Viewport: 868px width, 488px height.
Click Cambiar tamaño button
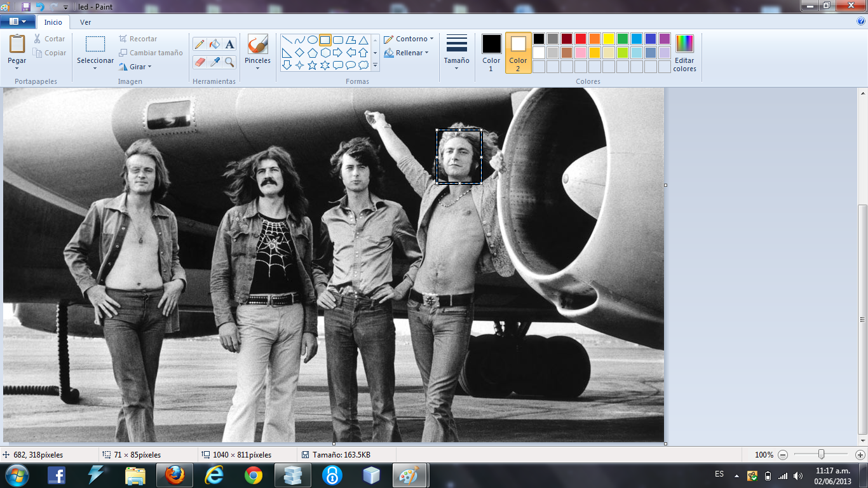pyautogui.click(x=151, y=53)
